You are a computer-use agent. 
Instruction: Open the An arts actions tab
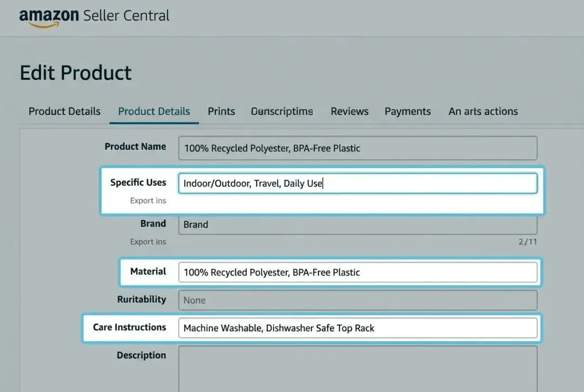point(483,111)
